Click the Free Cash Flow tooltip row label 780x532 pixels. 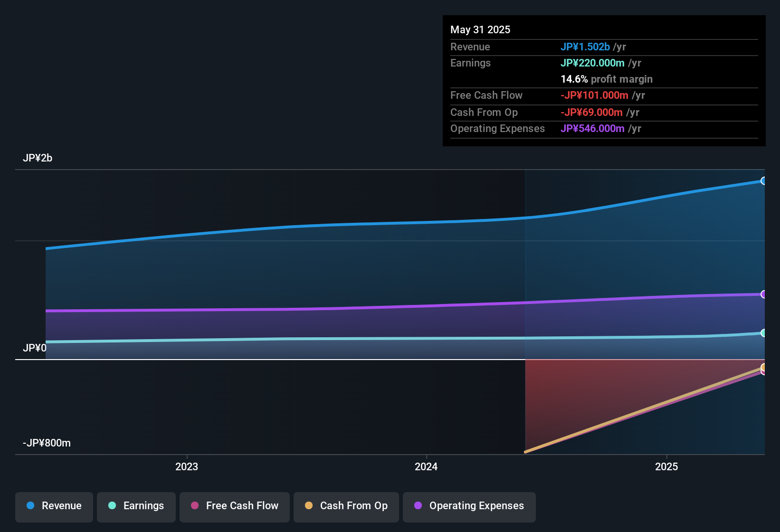coord(486,95)
